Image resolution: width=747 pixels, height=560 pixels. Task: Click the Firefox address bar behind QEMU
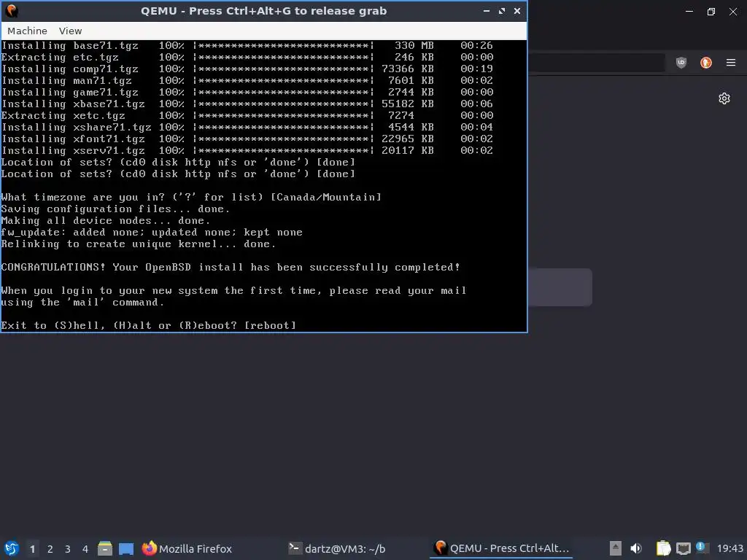coord(595,63)
